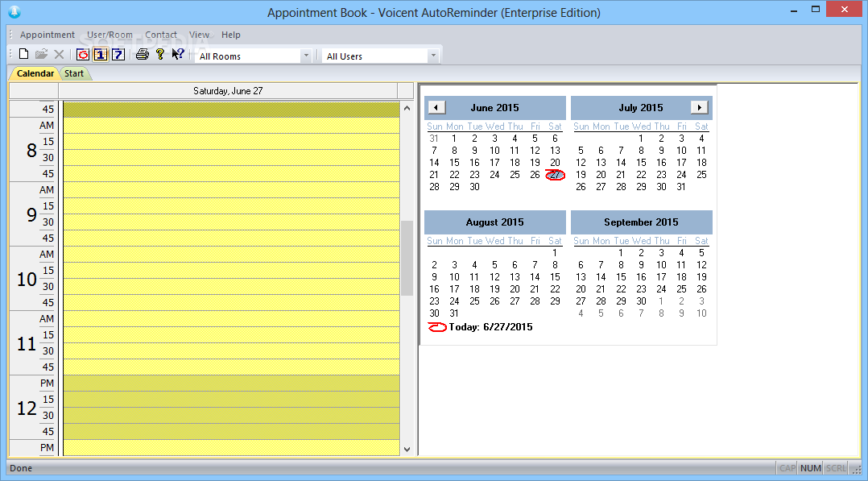Click the NUM indicator in the status bar
Viewport: 868px width, 481px height.
[x=810, y=468]
